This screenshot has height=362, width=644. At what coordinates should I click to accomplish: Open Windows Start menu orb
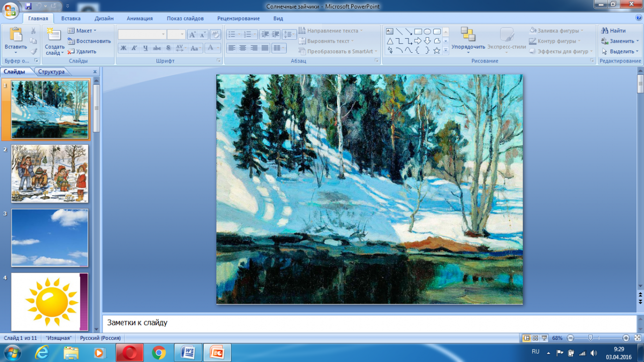pyautogui.click(x=12, y=353)
